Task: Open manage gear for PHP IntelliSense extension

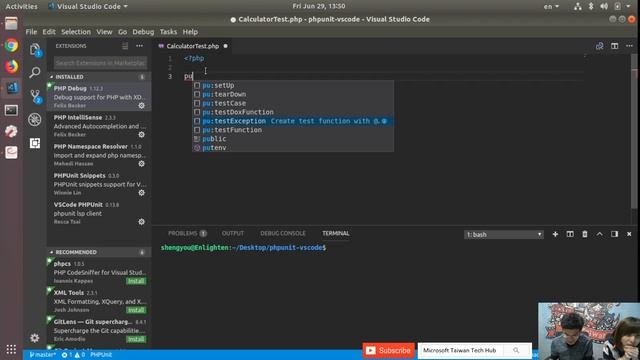Action: 142,134
